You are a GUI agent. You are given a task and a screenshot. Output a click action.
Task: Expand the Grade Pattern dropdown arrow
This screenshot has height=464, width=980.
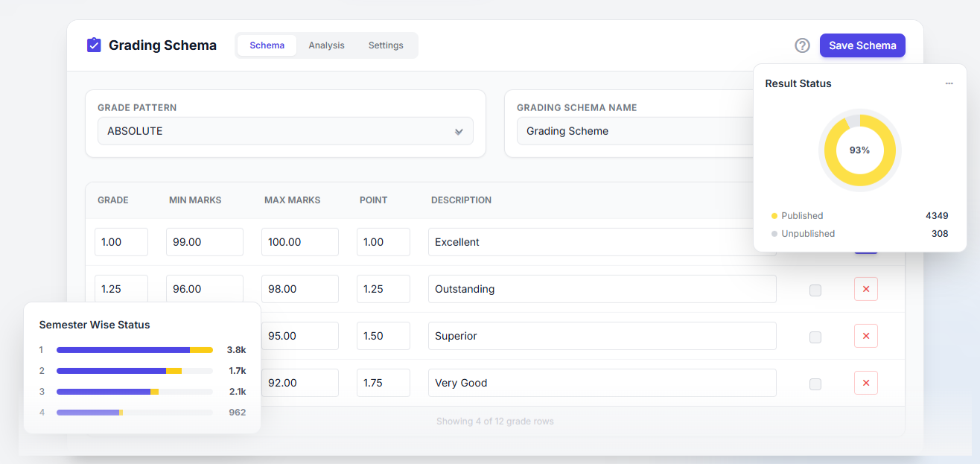coord(459,132)
